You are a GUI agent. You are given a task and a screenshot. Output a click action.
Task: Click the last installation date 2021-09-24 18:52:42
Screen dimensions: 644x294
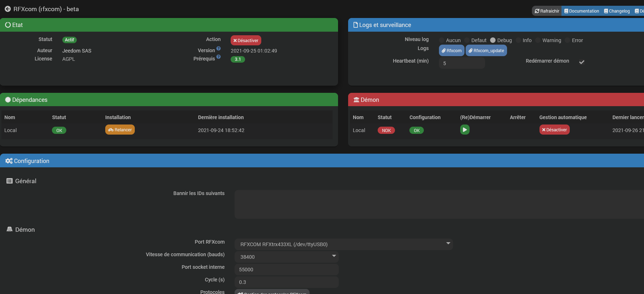pos(221,130)
